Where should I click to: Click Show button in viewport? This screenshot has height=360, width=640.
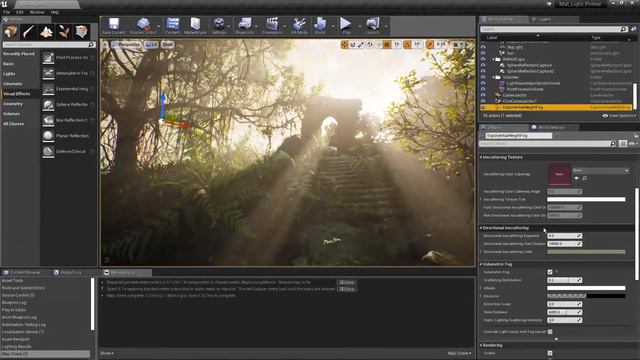coord(167,44)
